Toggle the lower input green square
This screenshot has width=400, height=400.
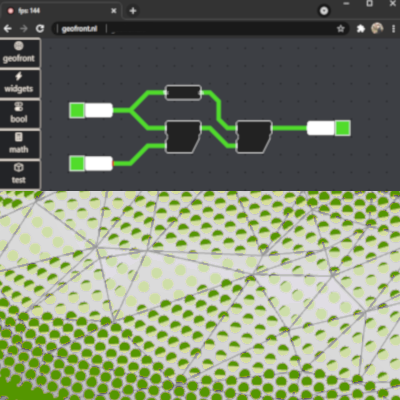pos(77,163)
